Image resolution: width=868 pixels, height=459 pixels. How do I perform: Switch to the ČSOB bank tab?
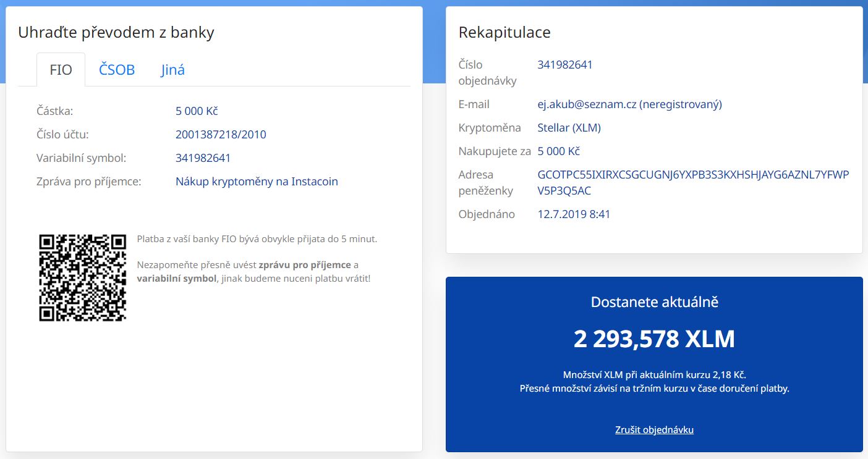pyautogui.click(x=117, y=70)
